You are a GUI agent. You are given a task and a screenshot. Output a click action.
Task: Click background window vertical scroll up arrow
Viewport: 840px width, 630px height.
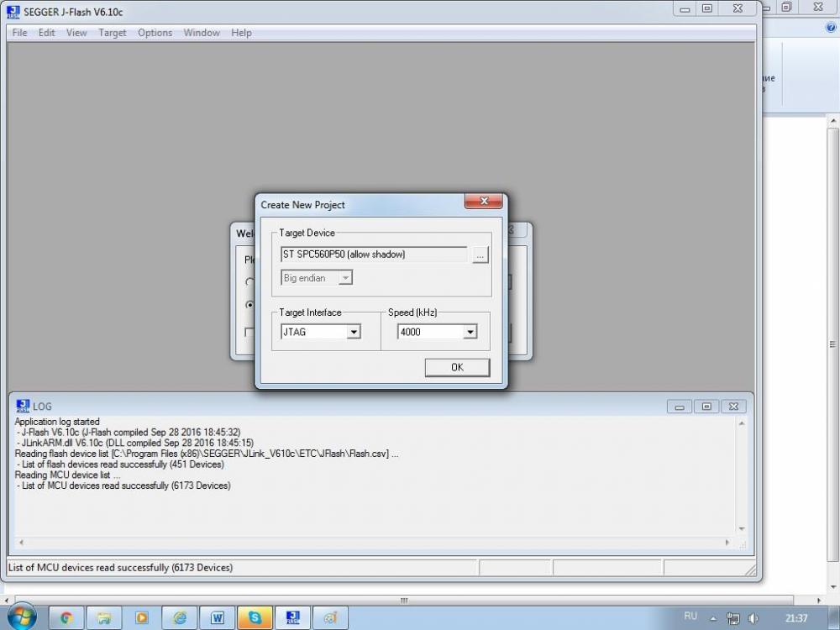[833, 122]
